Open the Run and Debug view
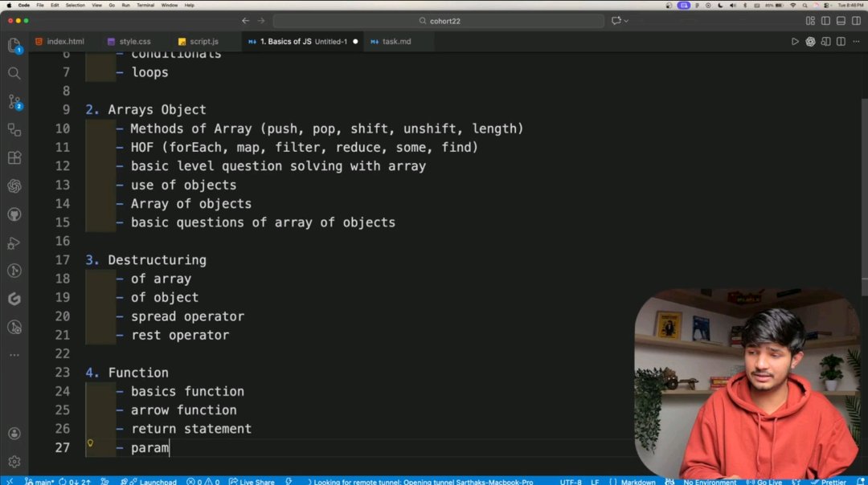 [14, 243]
